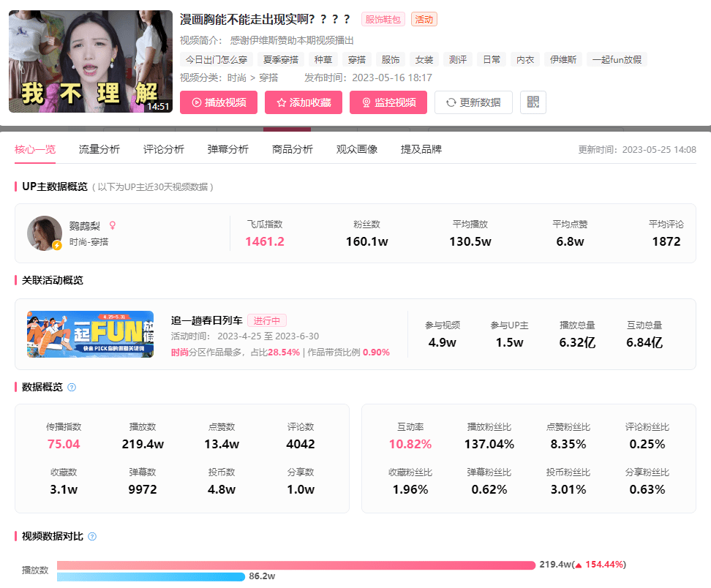Image resolution: width=711 pixels, height=588 pixels.
Task: Click the 更新数据 button
Action: click(473, 102)
